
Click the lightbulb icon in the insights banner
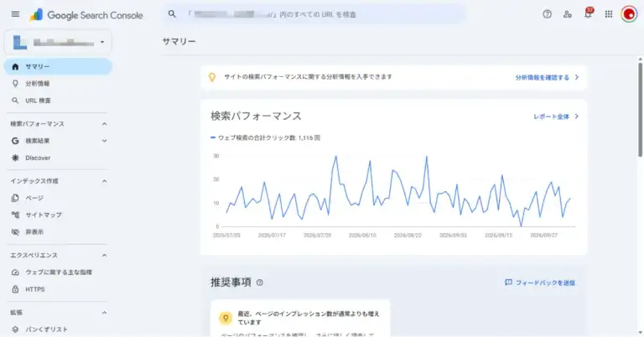(x=212, y=77)
